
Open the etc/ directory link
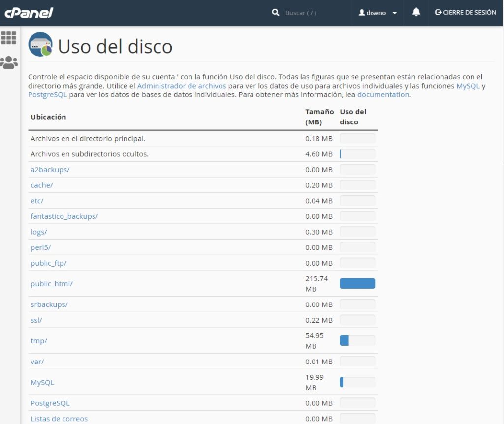37,201
